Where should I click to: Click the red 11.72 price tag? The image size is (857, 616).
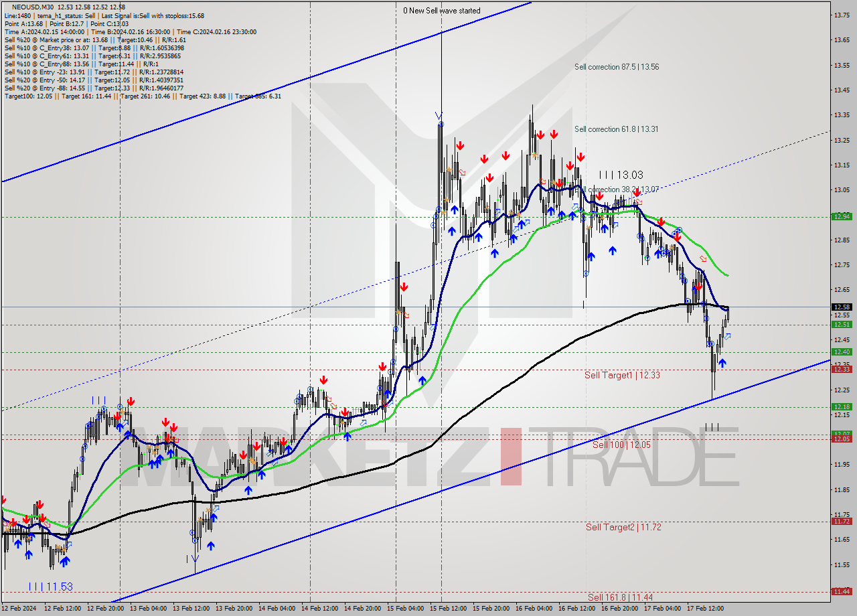click(842, 521)
